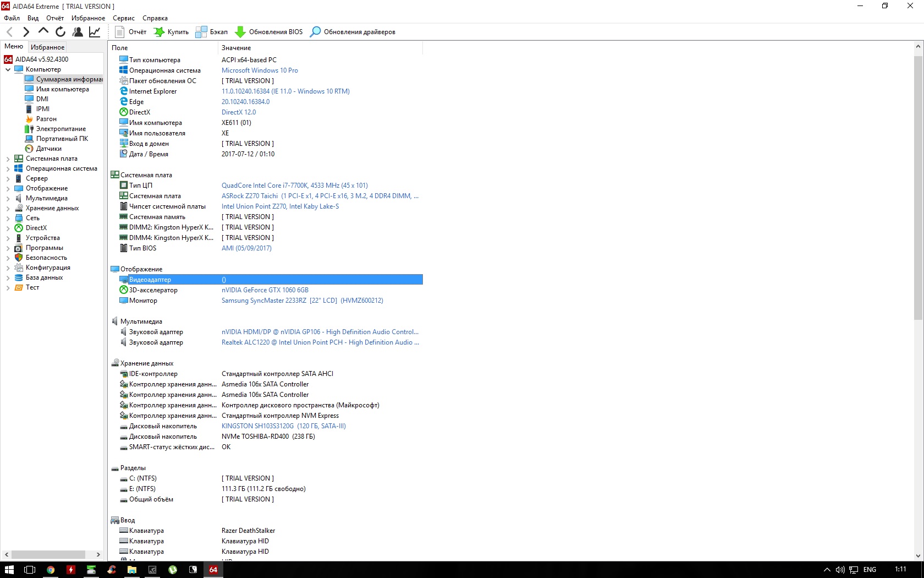Open the Файл menu
The width and height of the screenshot is (924, 578).
coord(12,18)
